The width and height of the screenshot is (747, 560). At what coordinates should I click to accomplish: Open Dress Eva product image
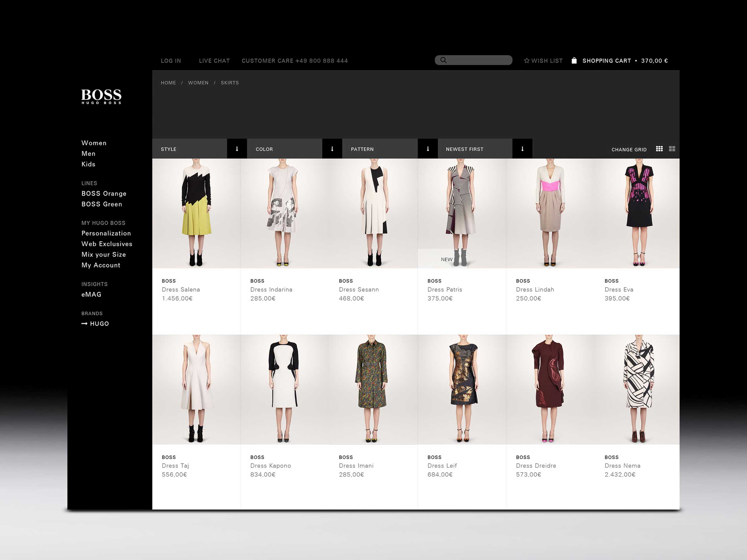click(x=637, y=213)
